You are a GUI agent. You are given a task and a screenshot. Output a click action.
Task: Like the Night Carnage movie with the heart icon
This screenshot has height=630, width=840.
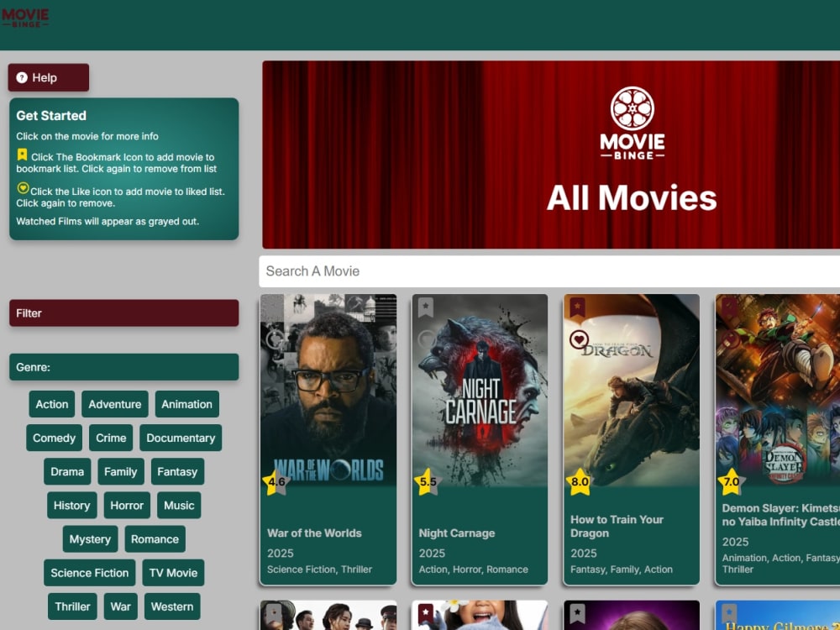(427, 339)
